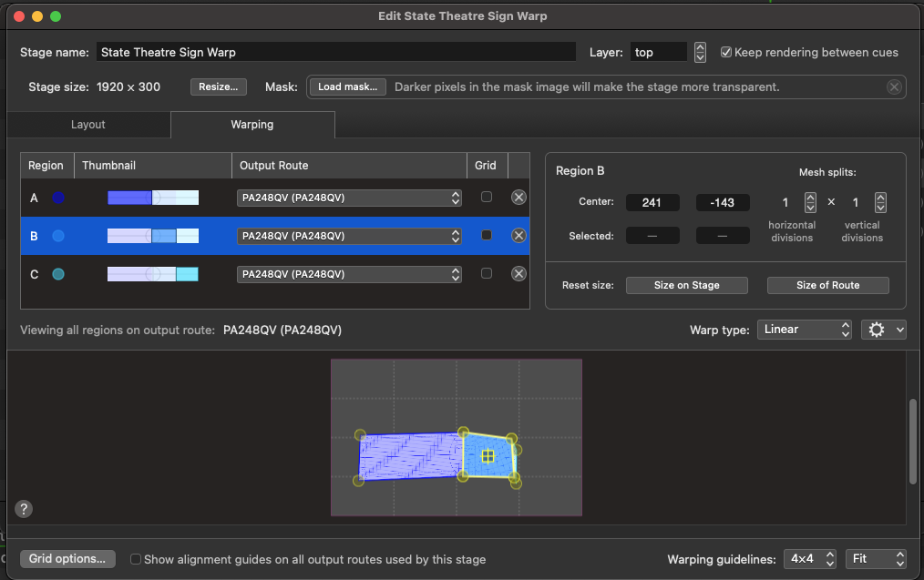
Task: Enable the Grid checkbox for region A
Action: 487,198
